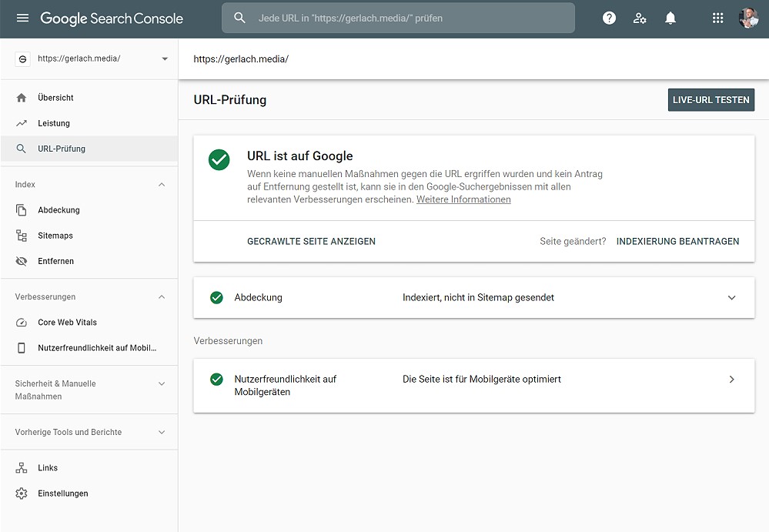This screenshot has width=769, height=532.
Task: Select Leistung in the navigation
Action: click(53, 123)
